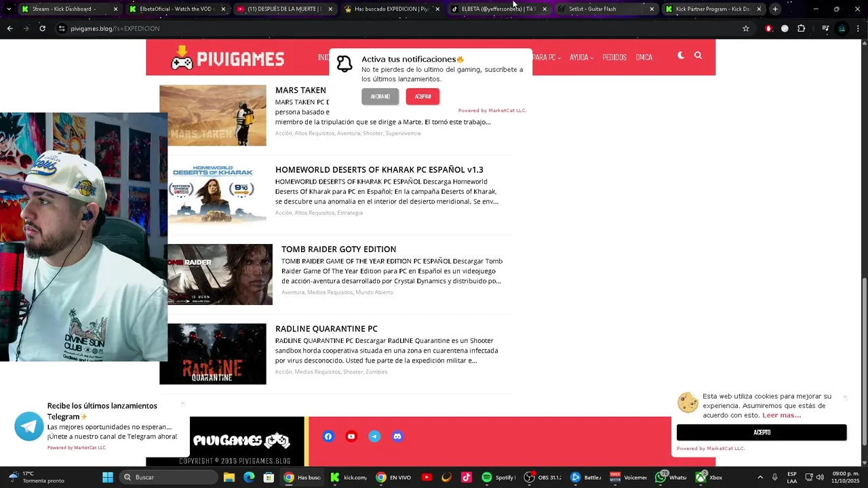This screenshot has height=488, width=868.
Task: Open the media control icon in the toolbar
Action: 825,28
